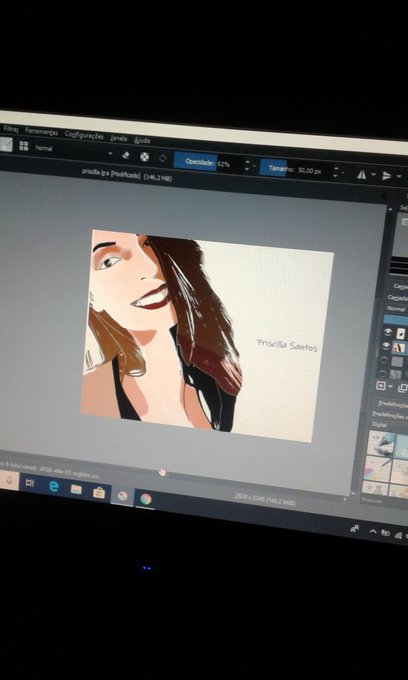This screenshot has width=408, height=680.
Task: Click the add new layer button
Action: (380, 386)
